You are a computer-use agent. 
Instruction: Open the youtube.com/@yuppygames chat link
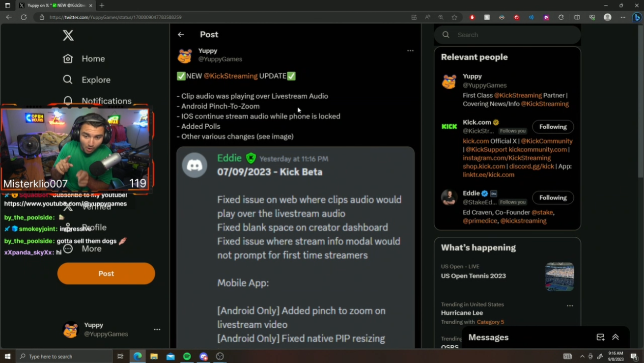point(65,203)
